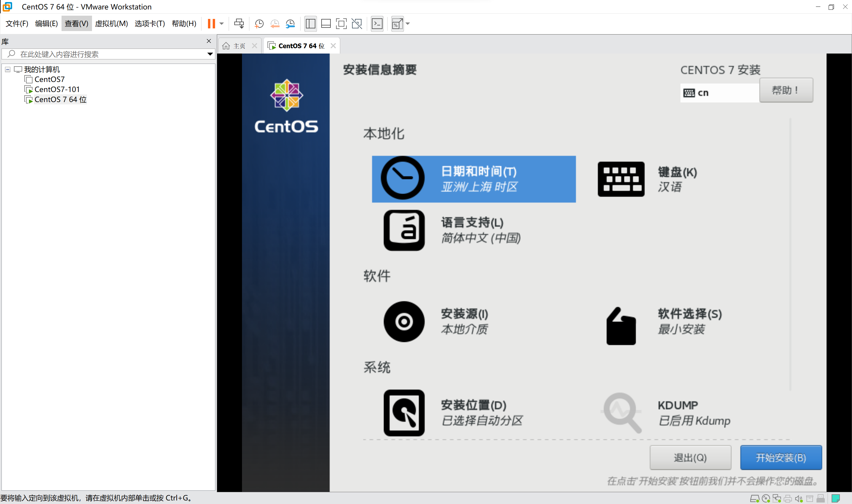This screenshot has height=504, width=852.
Task: Open the stretch guest dropdown arrow
Action: (x=408, y=23)
